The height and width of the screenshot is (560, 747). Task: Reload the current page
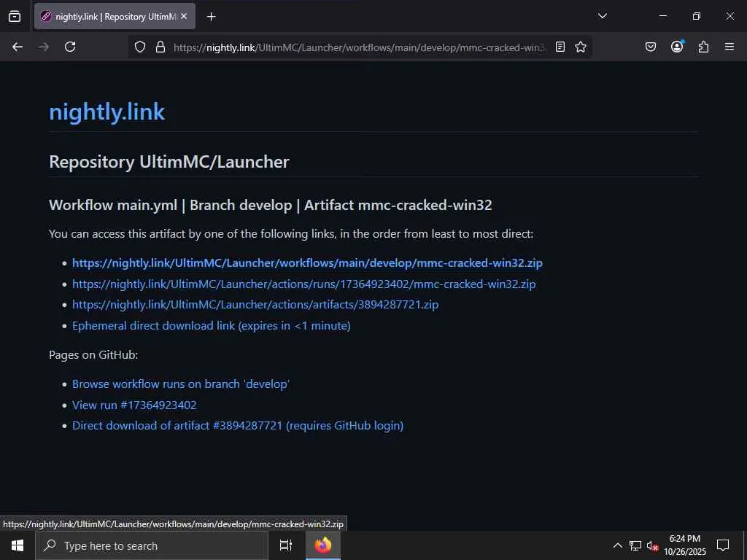point(70,47)
